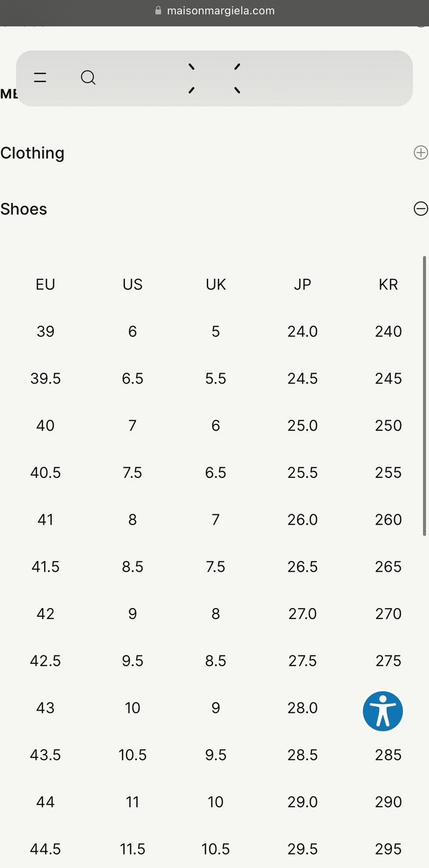Click the size table vertical scrollbar

click(424, 396)
